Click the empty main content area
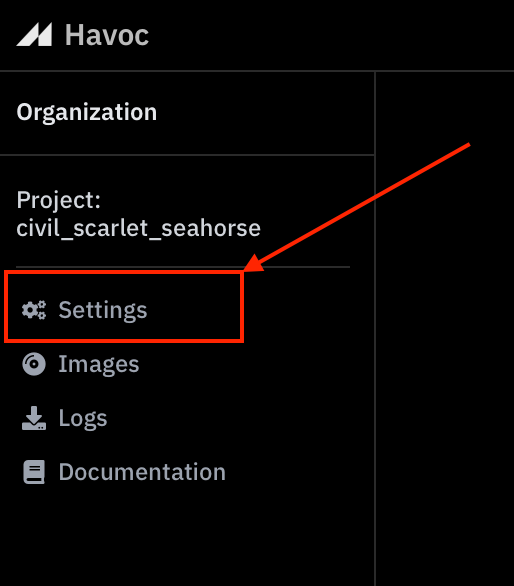The width and height of the screenshot is (514, 586). click(445, 374)
